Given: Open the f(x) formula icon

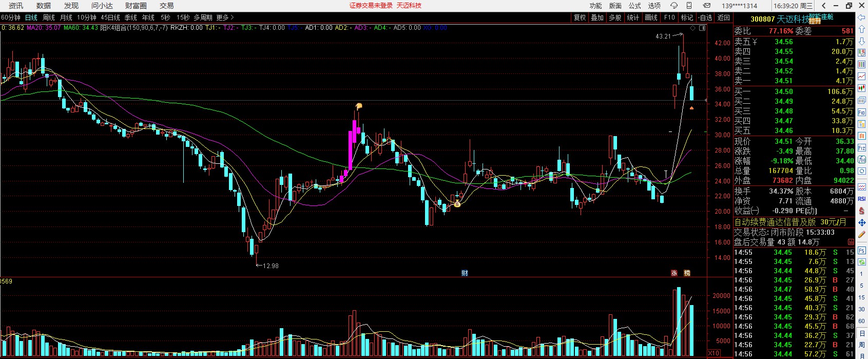Looking at the screenshot, I should point(862,160).
